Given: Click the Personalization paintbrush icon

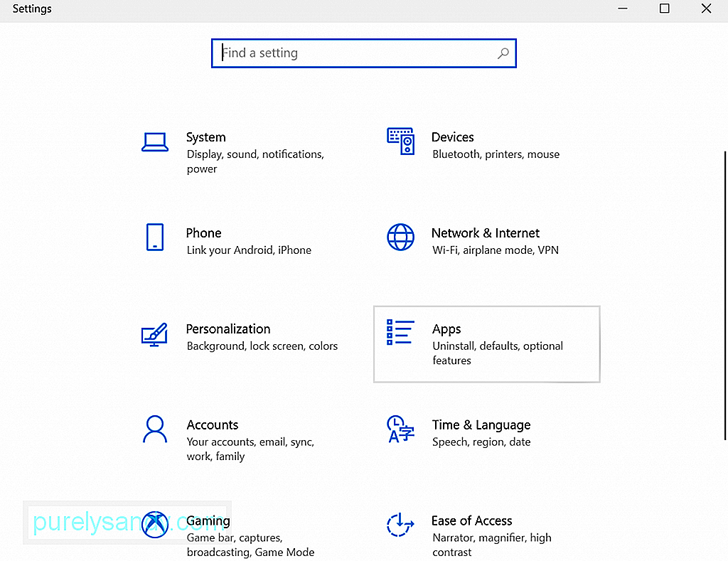Looking at the screenshot, I should click(x=154, y=334).
